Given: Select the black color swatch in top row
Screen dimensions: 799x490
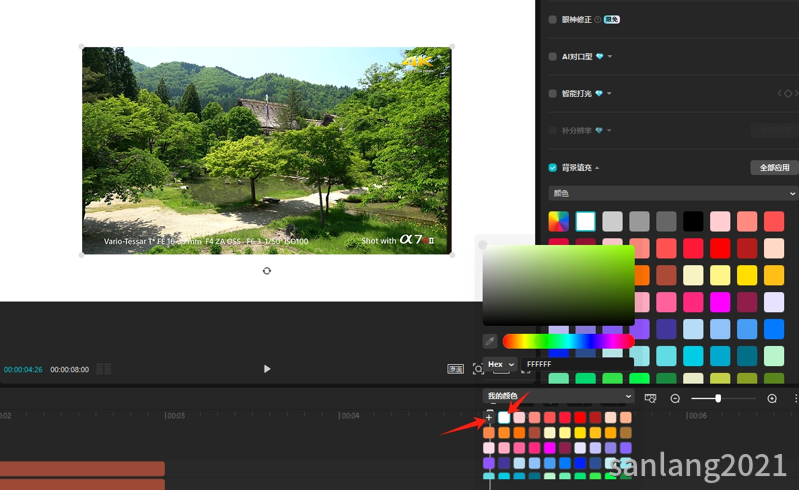Looking at the screenshot, I should 693,221.
